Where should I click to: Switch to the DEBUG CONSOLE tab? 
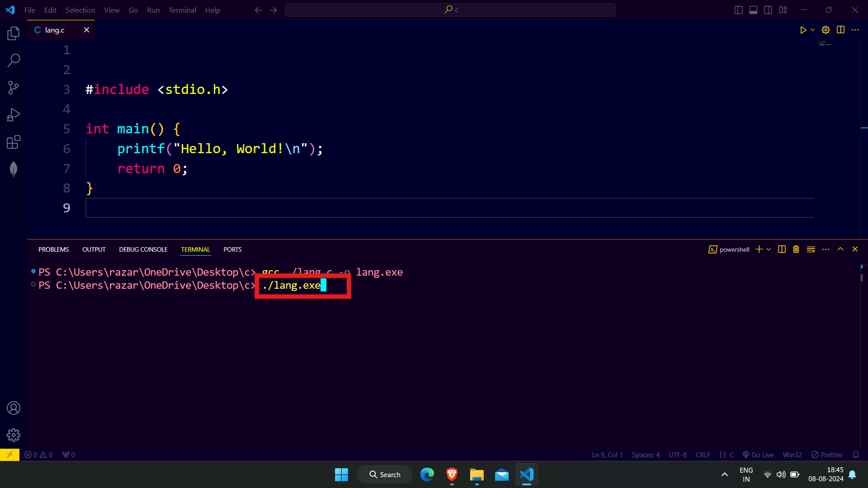coord(143,249)
